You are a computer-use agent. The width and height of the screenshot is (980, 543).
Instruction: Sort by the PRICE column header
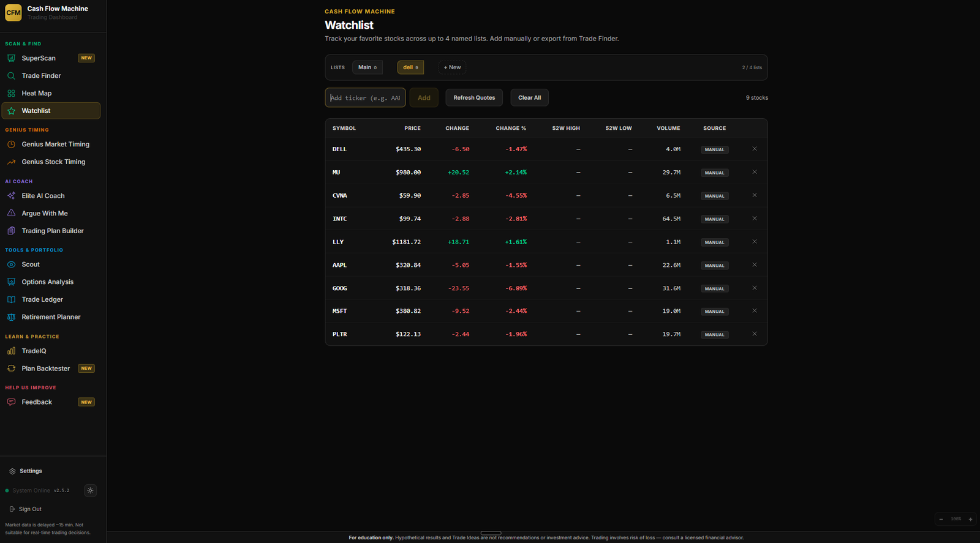pos(412,129)
